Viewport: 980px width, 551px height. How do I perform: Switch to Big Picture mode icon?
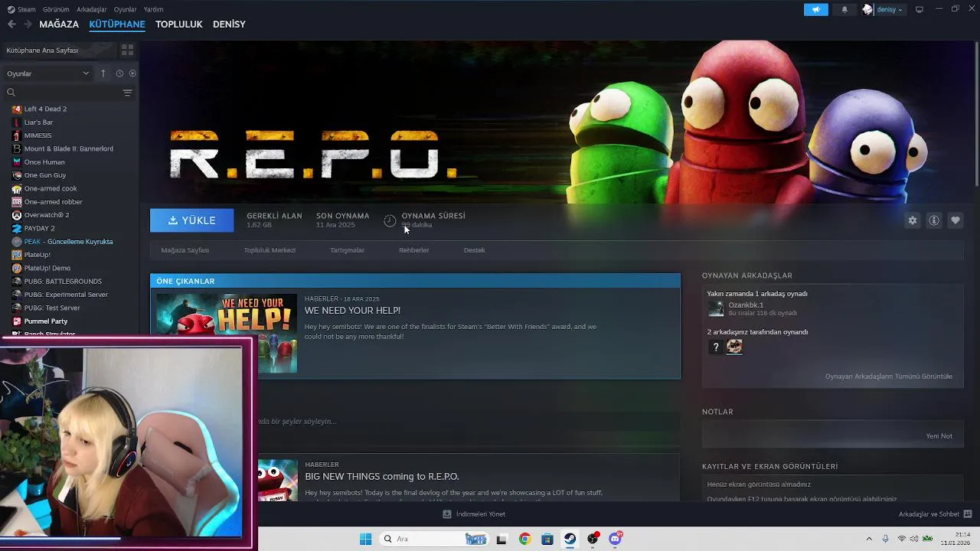click(920, 9)
